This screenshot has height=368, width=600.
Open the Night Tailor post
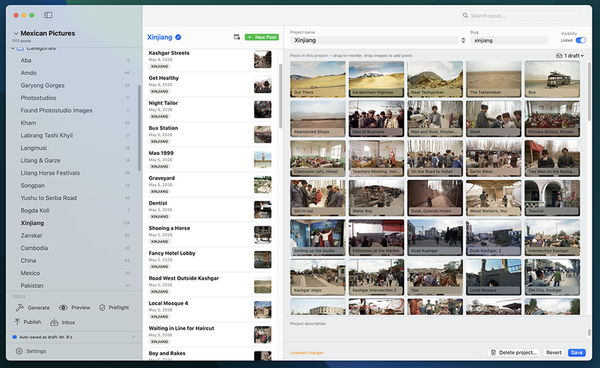[210, 109]
